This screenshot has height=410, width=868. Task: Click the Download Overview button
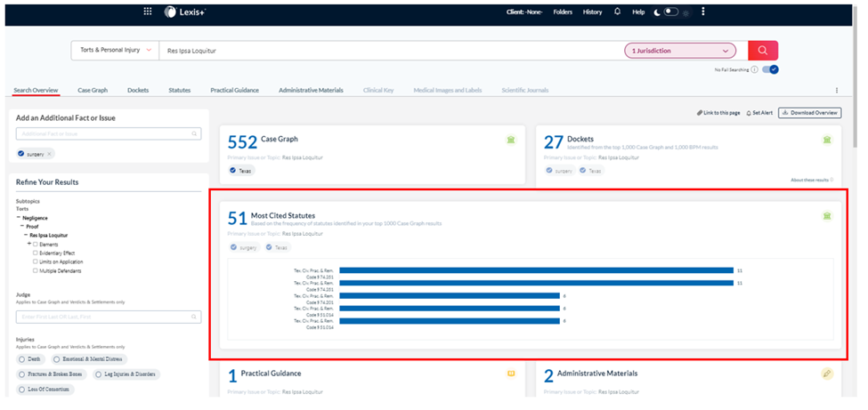click(810, 113)
